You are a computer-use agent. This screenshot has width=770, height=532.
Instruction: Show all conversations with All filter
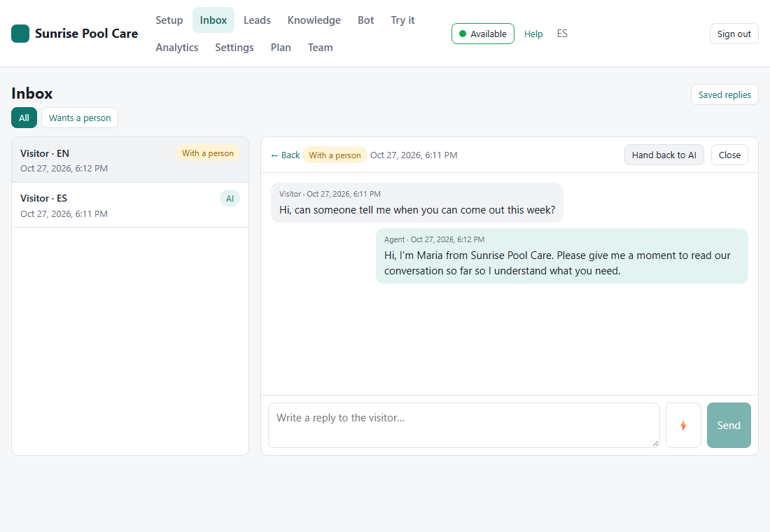click(x=24, y=118)
